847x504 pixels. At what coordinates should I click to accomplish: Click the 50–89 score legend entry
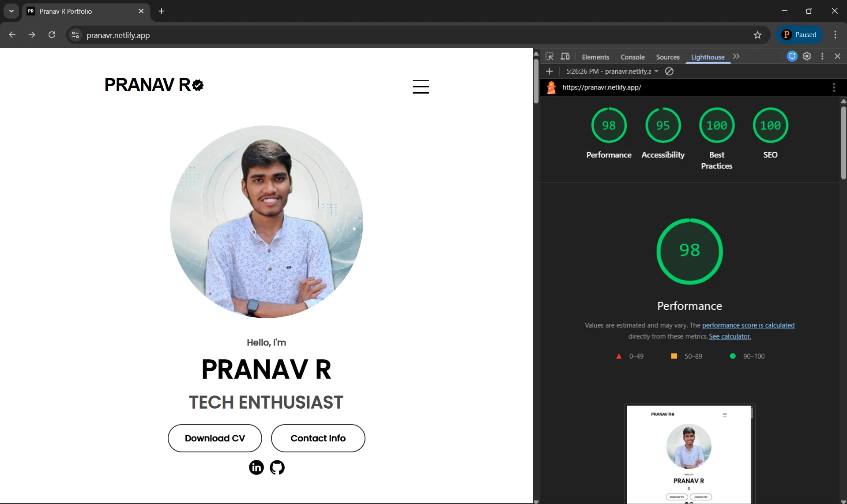(x=687, y=356)
